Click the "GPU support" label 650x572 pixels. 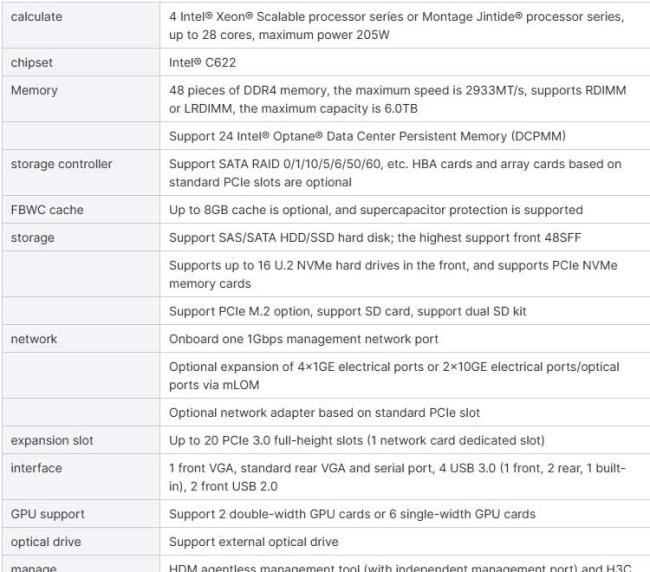[47, 514]
